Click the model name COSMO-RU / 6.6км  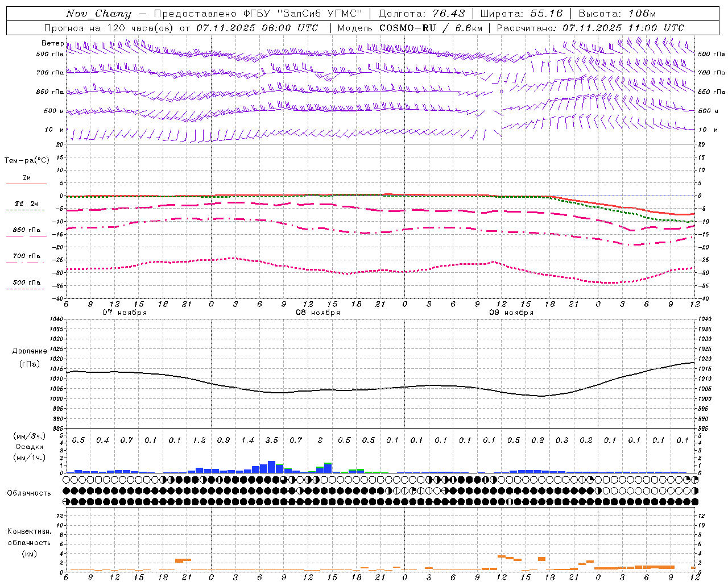(431, 28)
